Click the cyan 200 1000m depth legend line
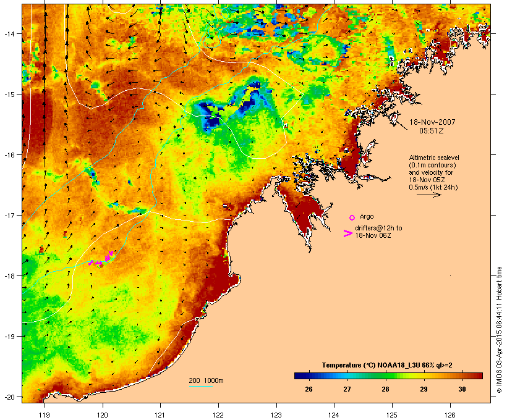 coord(201,386)
